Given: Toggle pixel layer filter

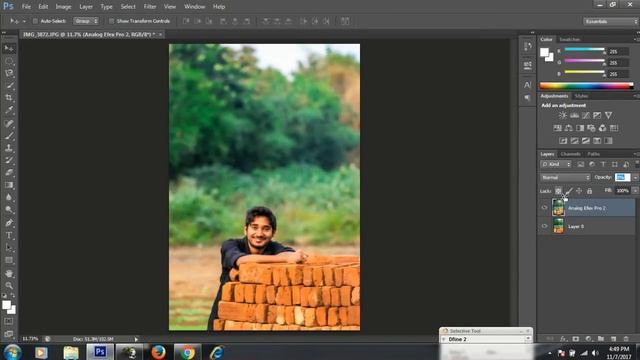Looking at the screenshot, I should point(580,164).
